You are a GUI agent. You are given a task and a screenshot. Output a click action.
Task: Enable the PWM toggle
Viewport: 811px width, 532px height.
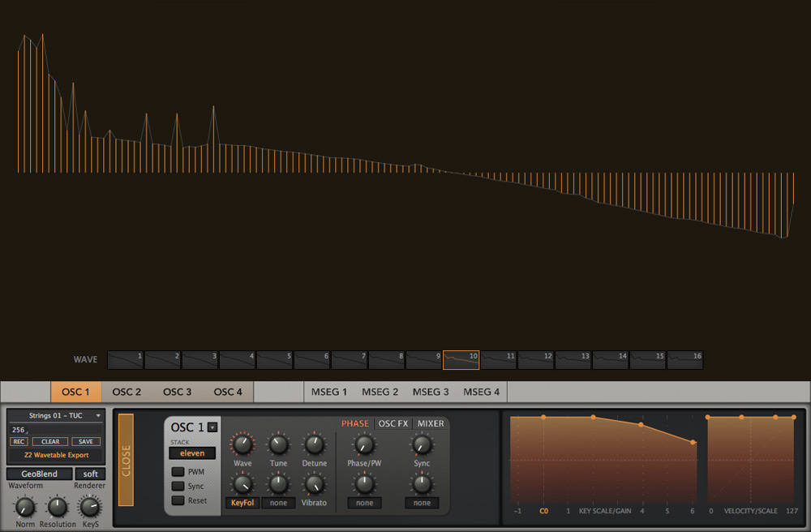pyautogui.click(x=178, y=471)
